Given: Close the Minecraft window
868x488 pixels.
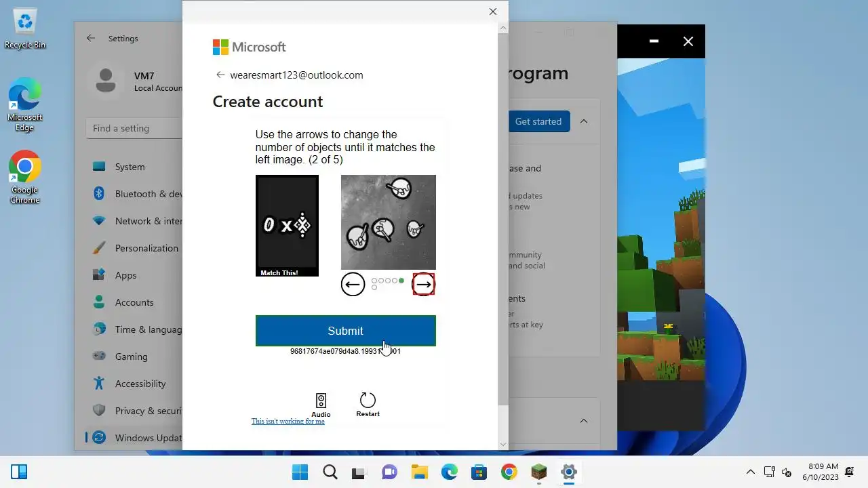Looking at the screenshot, I should [x=688, y=41].
